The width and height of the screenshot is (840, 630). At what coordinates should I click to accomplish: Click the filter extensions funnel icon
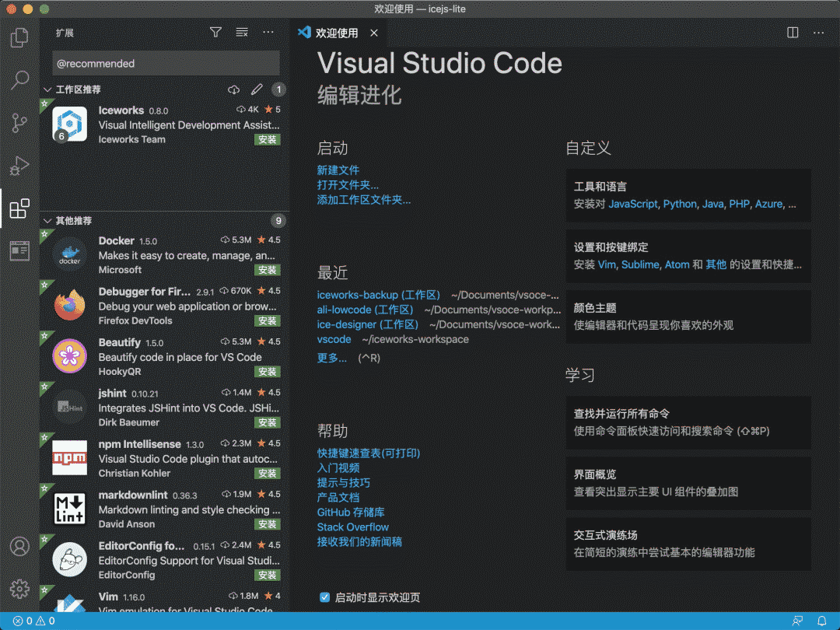point(215,32)
